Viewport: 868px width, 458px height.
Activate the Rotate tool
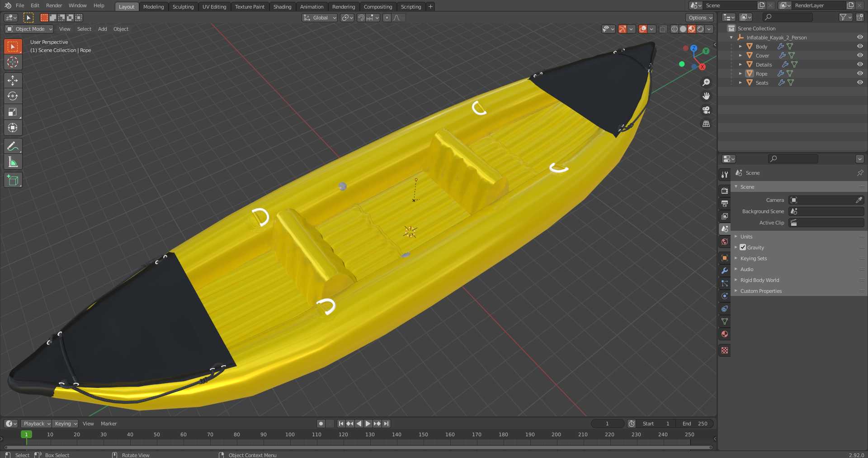pos(13,96)
